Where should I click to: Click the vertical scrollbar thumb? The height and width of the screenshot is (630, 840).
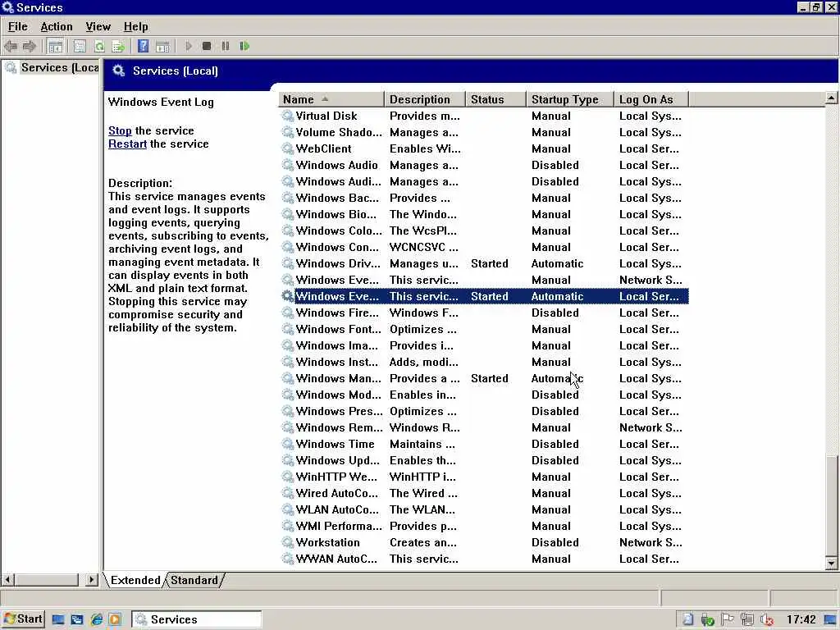(831, 505)
